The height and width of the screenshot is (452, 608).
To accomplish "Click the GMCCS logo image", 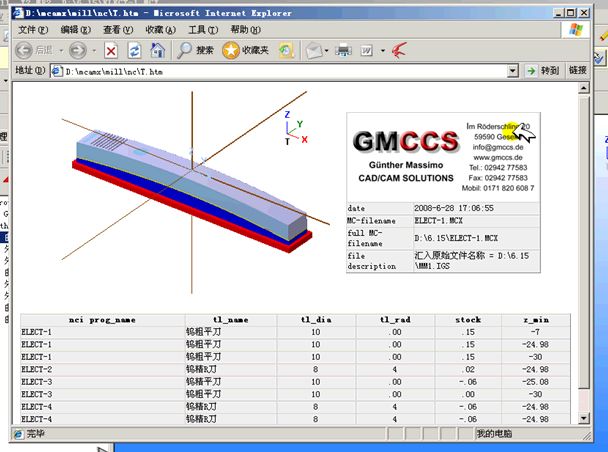I will coord(406,141).
